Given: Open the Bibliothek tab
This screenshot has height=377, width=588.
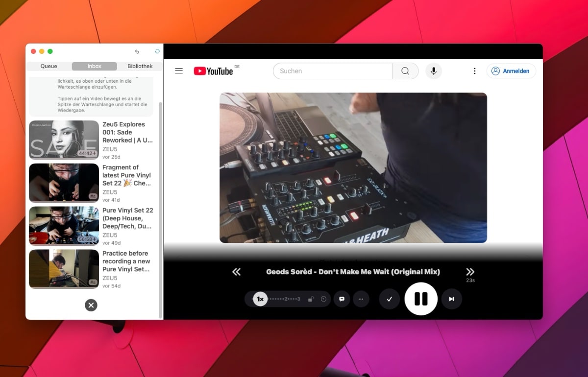Looking at the screenshot, I should click(140, 66).
